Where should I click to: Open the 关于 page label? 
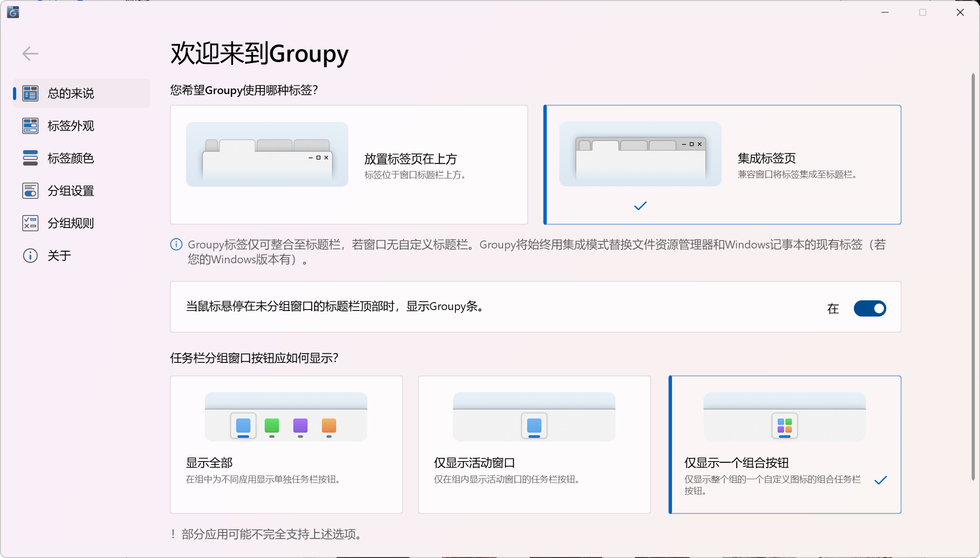[x=59, y=255]
